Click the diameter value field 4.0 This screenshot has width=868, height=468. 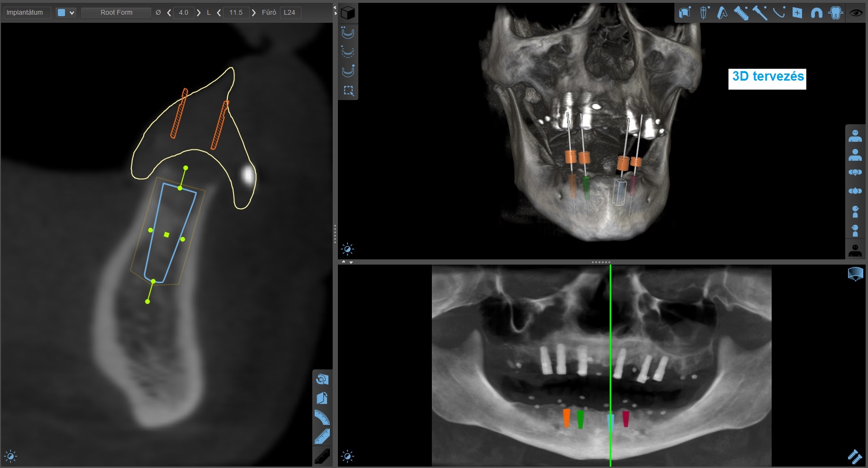point(184,12)
